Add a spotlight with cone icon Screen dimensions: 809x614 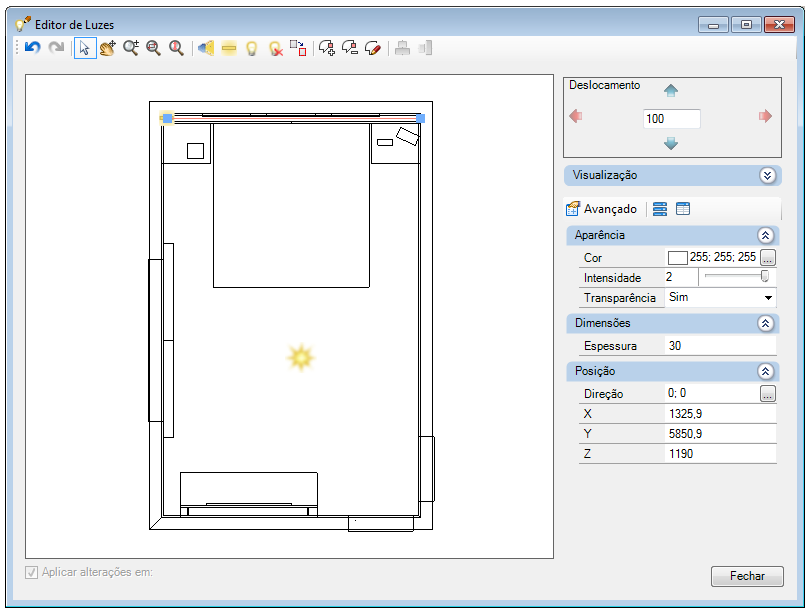[206, 49]
